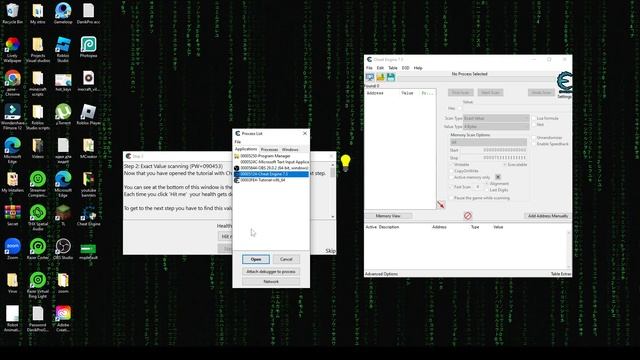Image resolution: width=640 pixels, height=360 pixels.
Task: Select the Roblox Studio desktop shortcut
Action: [63, 50]
